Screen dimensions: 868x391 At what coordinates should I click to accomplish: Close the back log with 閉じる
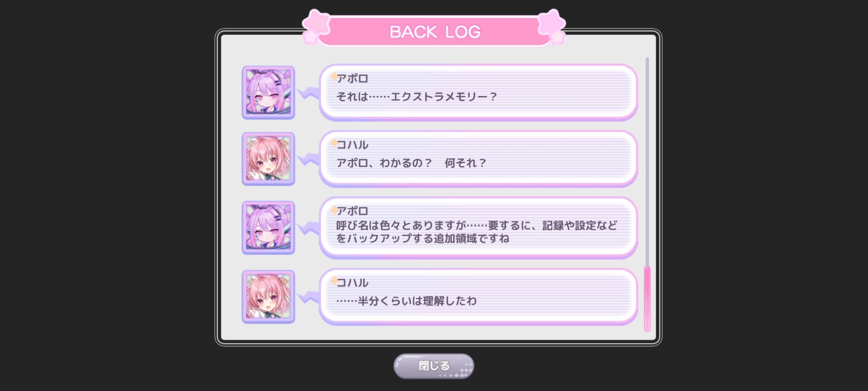click(434, 366)
